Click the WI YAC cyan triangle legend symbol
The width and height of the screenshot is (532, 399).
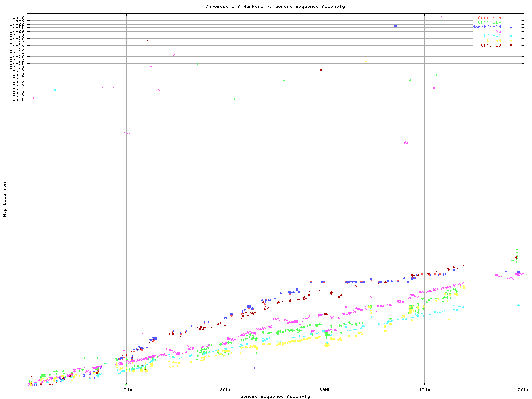point(511,36)
